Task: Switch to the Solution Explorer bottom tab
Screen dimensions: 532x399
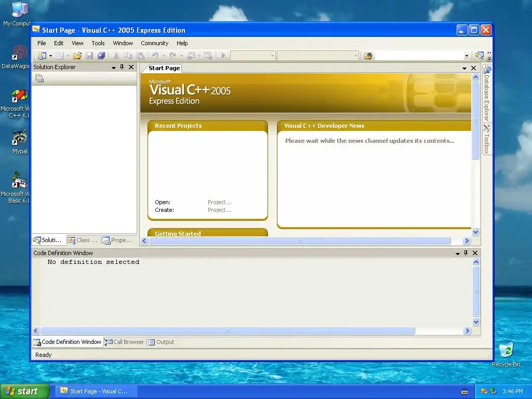Action: (x=48, y=240)
